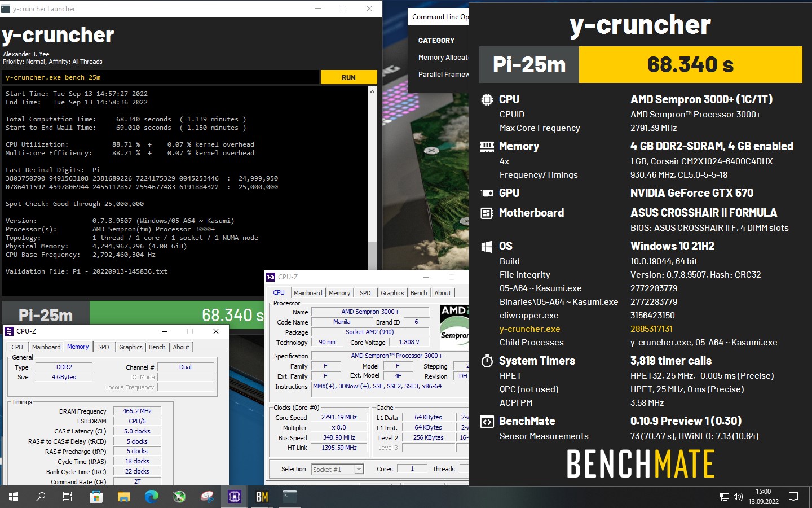Viewport: 812px width, 508px height.
Task: Open the Snipping Tool taskbar icon
Action: pos(208,497)
